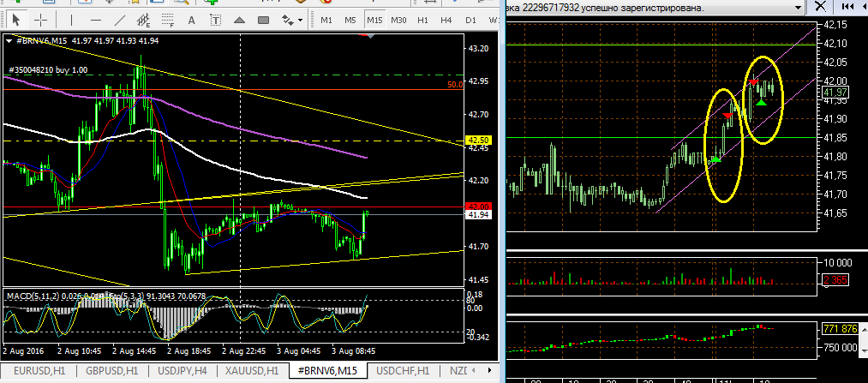Select the '#350048210 buy 1.00' order label

click(x=48, y=70)
